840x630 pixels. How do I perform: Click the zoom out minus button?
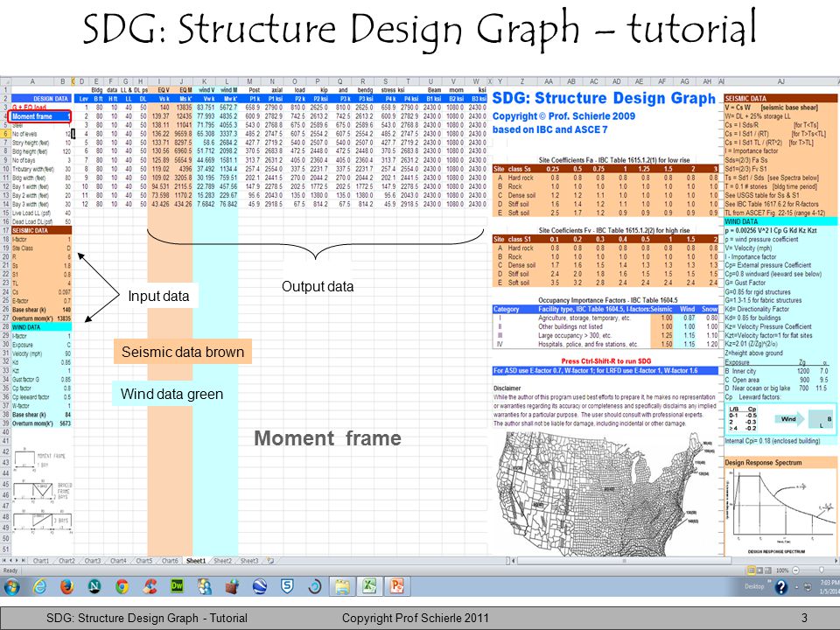click(x=795, y=570)
